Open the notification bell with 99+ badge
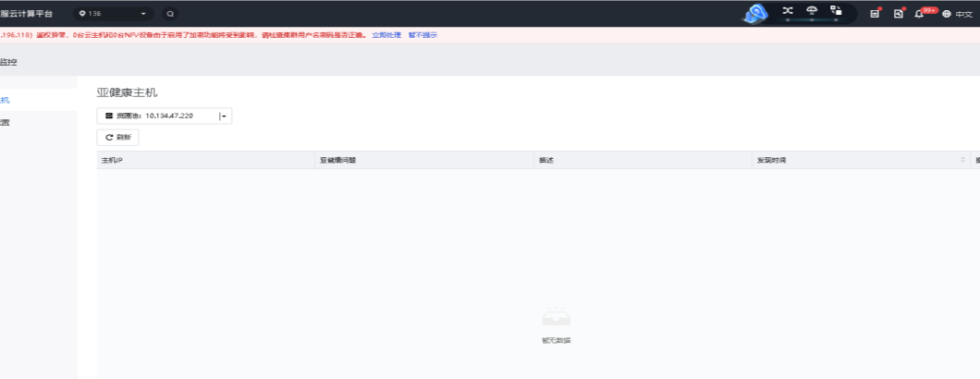 [x=919, y=14]
